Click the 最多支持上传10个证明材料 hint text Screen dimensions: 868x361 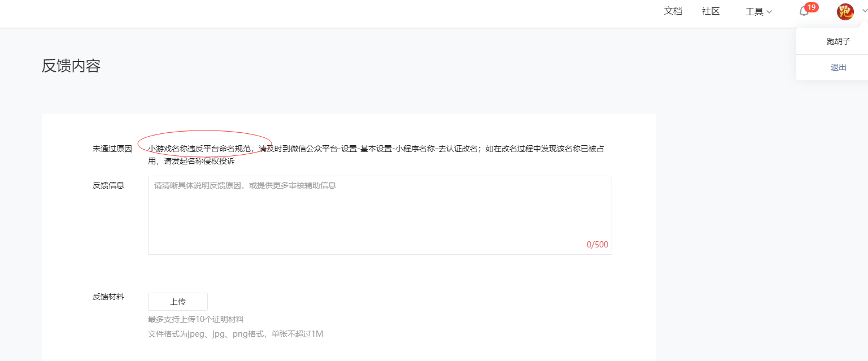[196, 319]
